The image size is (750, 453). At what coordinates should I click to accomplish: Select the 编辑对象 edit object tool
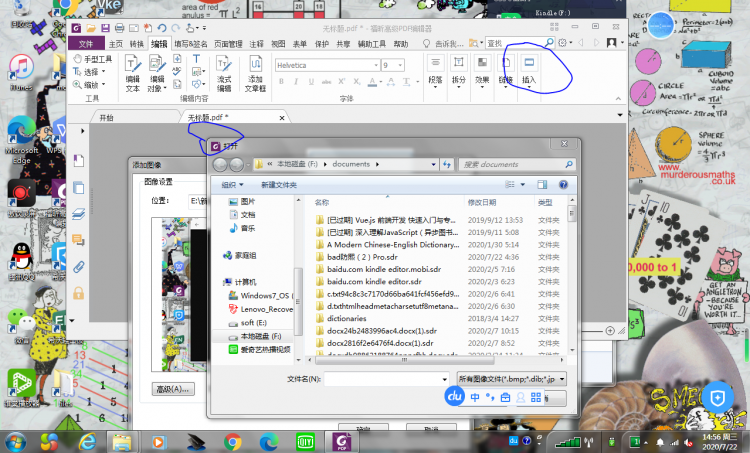click(157, 73)
